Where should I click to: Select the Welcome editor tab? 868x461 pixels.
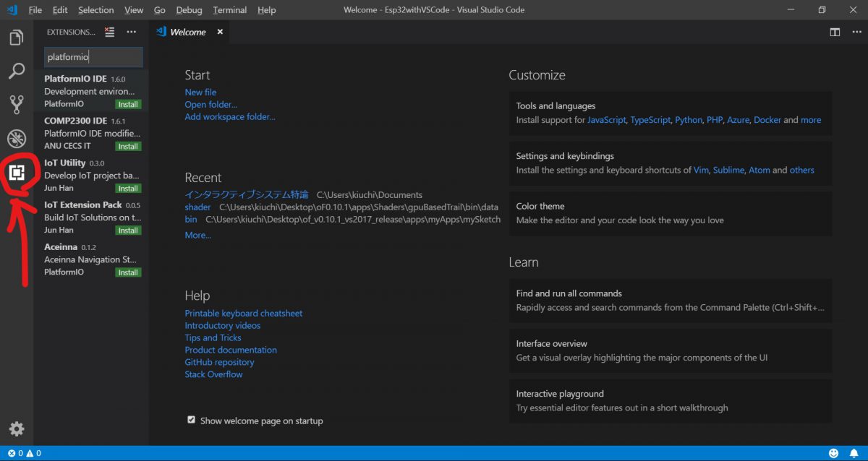click(x=190, y=32)
